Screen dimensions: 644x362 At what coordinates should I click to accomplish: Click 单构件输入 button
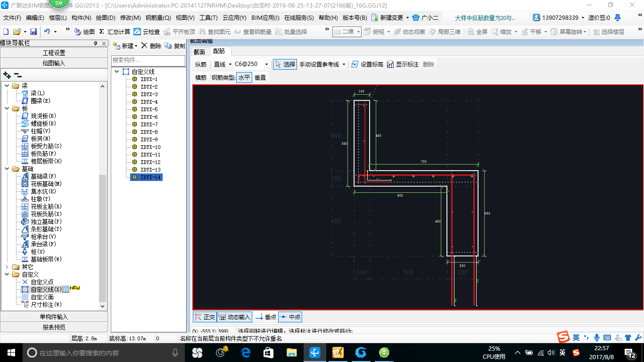coord(54,317)
